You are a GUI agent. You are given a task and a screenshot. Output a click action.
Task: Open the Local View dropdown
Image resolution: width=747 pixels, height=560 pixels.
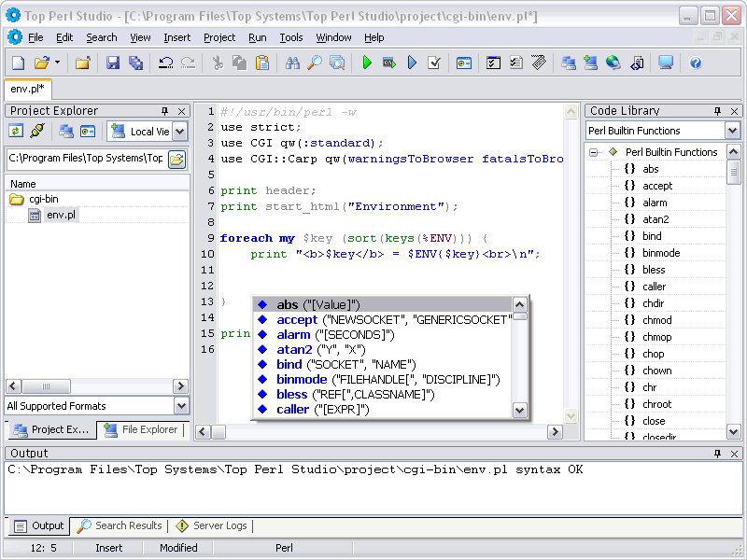click(179, 132)
